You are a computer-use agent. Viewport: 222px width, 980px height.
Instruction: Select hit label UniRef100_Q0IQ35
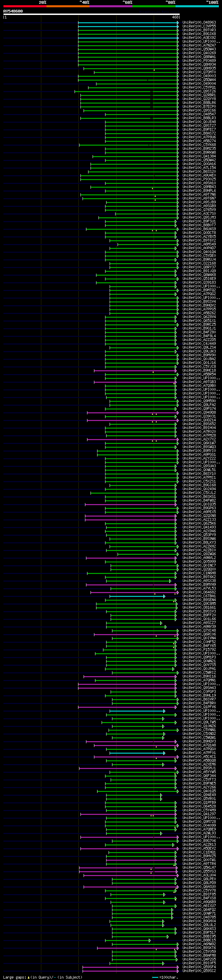point(199,504)
